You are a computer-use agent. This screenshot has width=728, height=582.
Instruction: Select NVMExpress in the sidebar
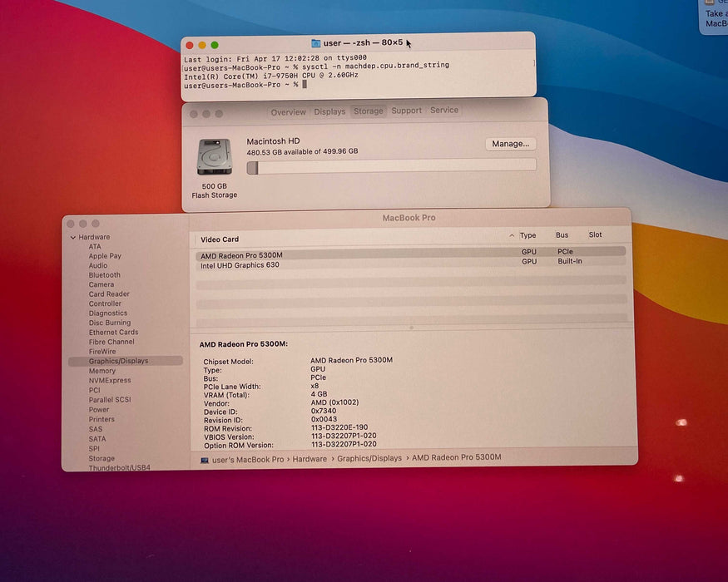point(110,381)
